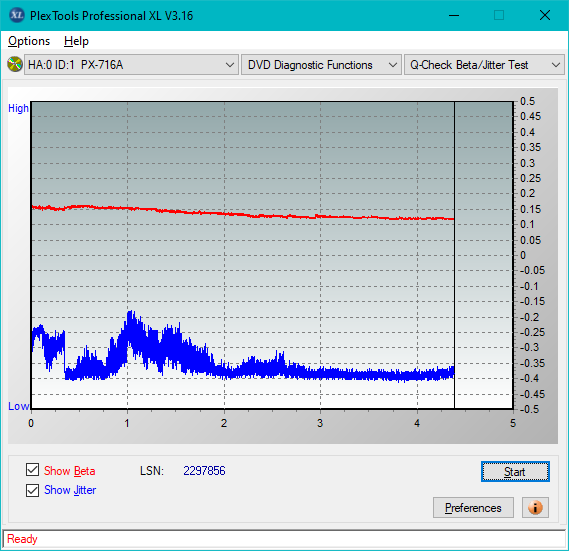This screenshot has height=551, width=569.
Task: Uncheck the Show Beta checkbox
Action: [x=32, y=469]
